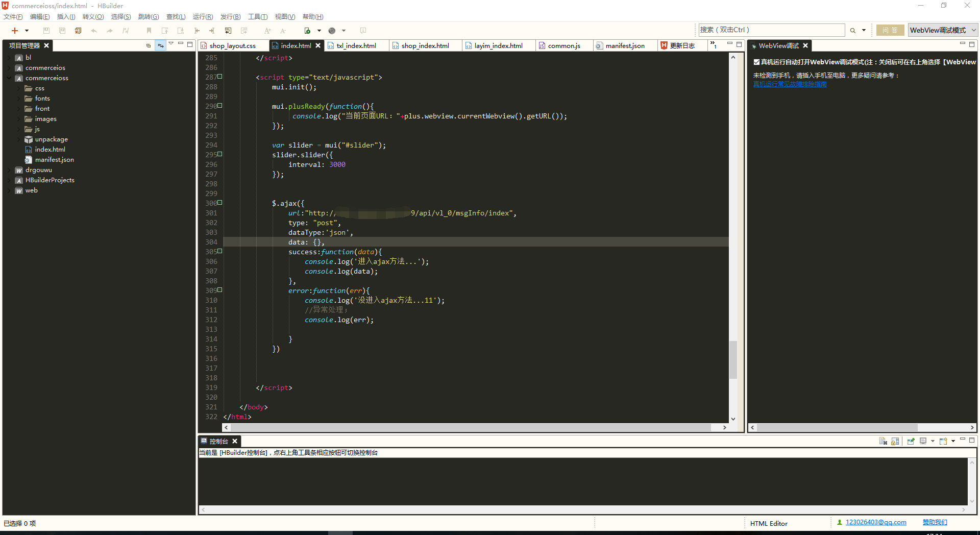
Task: Expand the drgouwu project node
Action: pos(9,170)
